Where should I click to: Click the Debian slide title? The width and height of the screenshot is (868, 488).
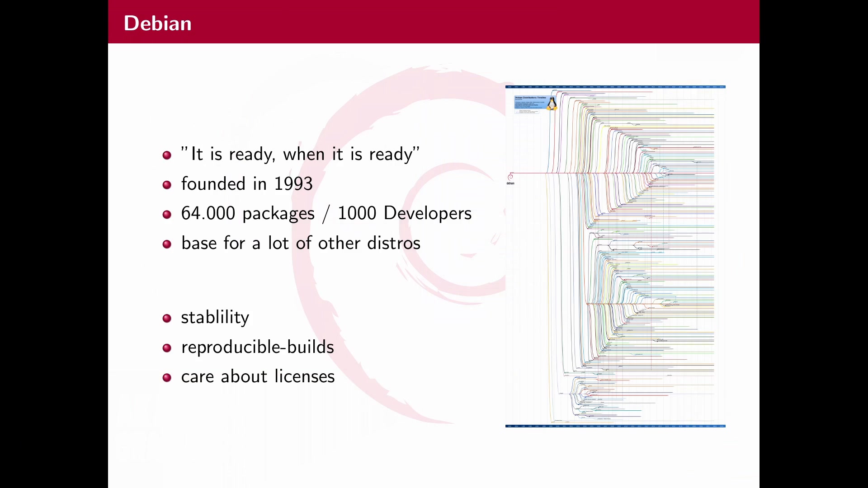pos(157,23)
